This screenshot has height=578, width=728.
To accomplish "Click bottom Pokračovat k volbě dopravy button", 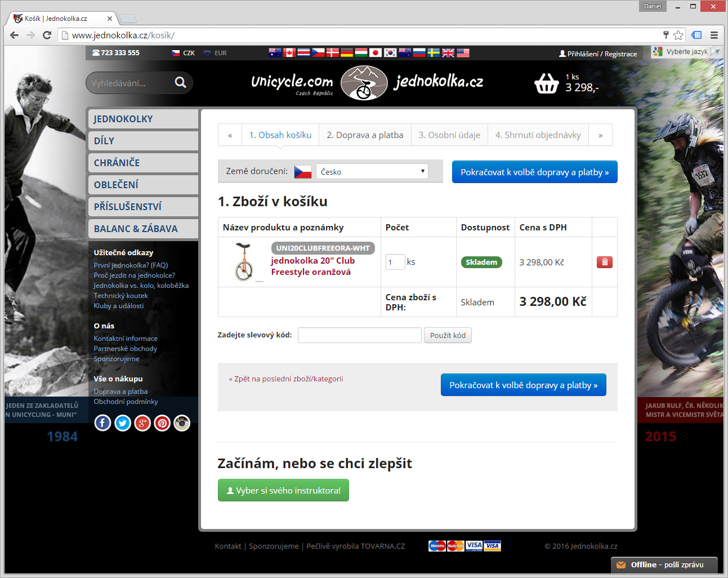I will tap(524, 385).
